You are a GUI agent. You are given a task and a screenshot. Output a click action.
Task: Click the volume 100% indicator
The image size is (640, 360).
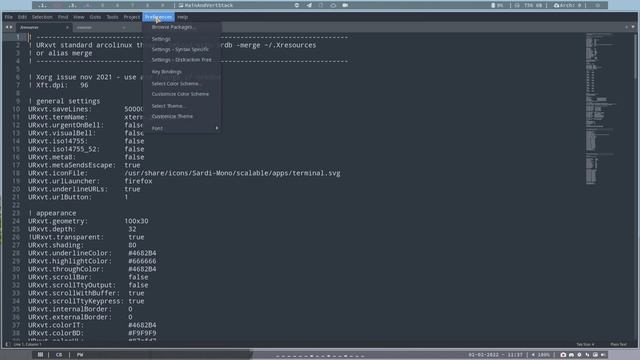coord(541,355)
